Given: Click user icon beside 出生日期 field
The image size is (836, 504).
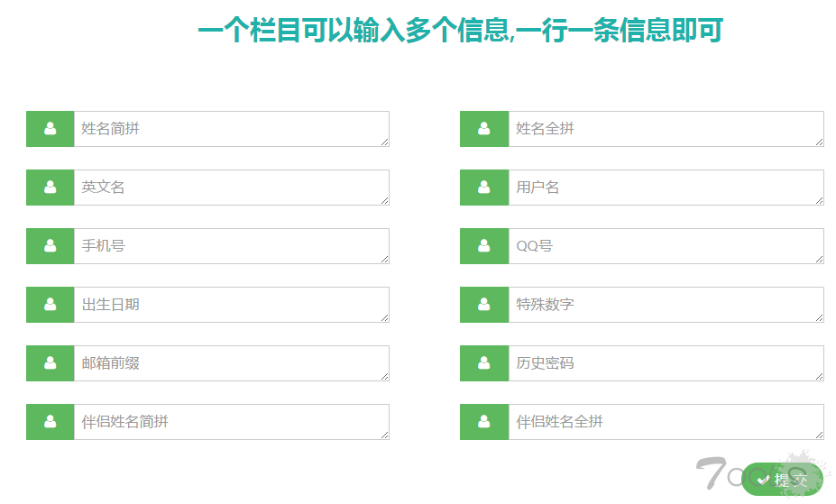Looking at the screenshot, I should pos(51,305).
